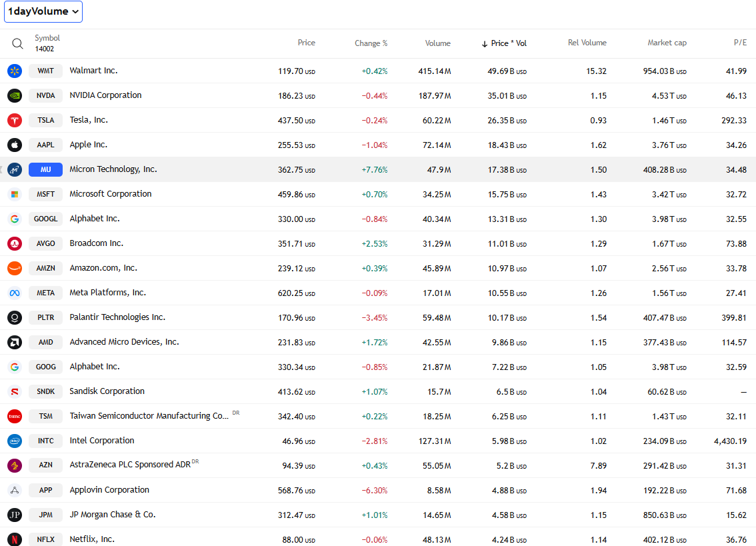Viewport: 756px width, 546px height.
Task: Click the GOOGL row Google logo
Action: tap(15, 219)
